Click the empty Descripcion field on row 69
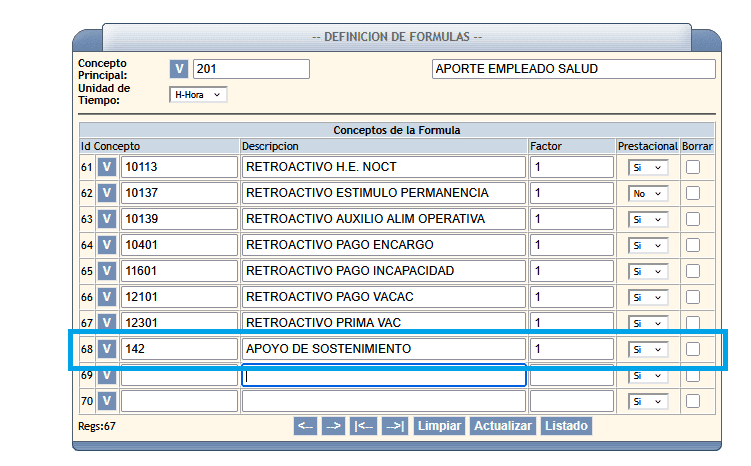This screenshot has width=751, height=466. click(x=384, y=376)
